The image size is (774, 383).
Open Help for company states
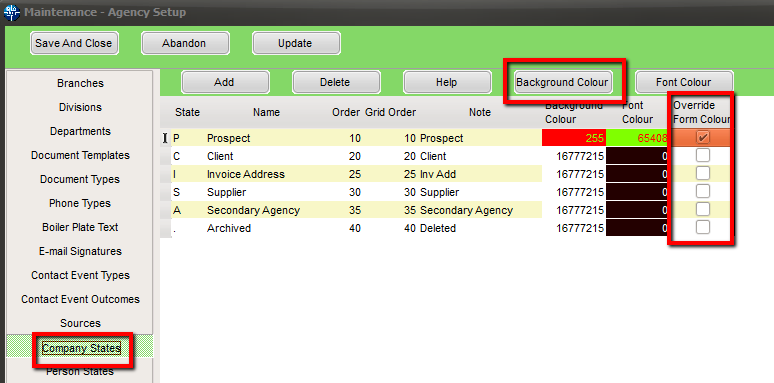click(x=447, y=82)
